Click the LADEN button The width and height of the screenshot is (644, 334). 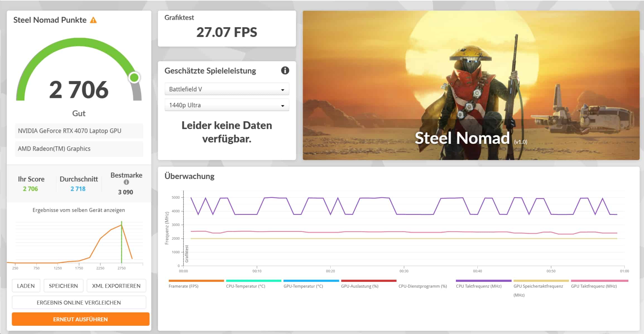(26, 286)
